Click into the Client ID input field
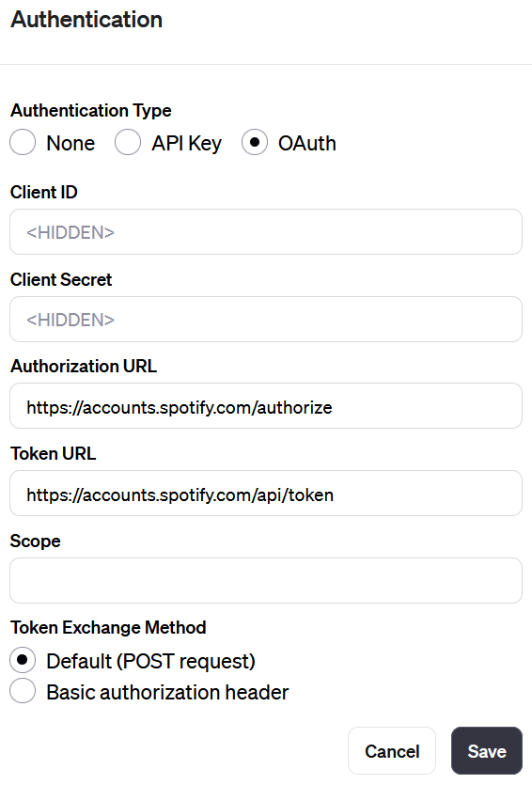This screenshot has width=532, height=785. [x=266, y=232]
